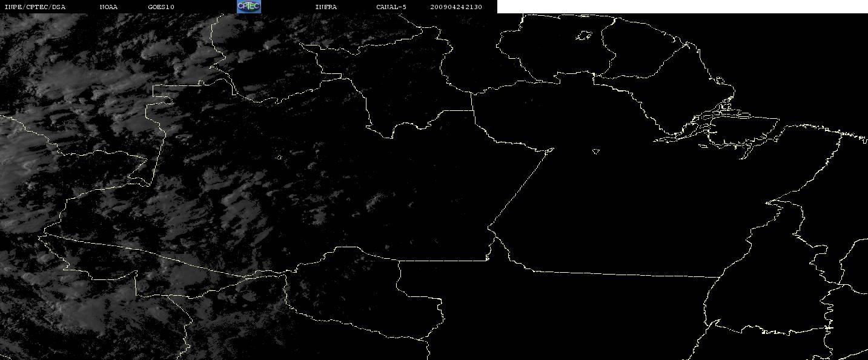
Task: Click the 200904242130 timestamp text
Action: (x=456, y=7)
